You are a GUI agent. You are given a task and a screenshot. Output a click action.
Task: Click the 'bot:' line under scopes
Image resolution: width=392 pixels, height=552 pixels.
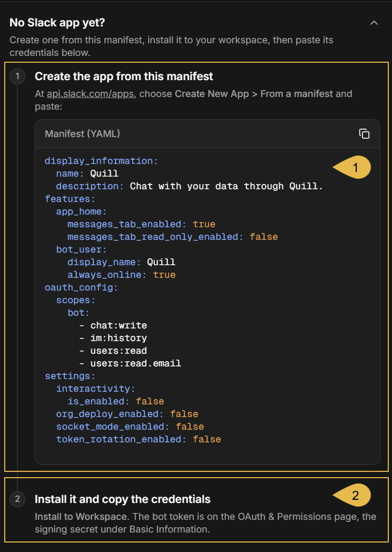click(x=79, y=313)
